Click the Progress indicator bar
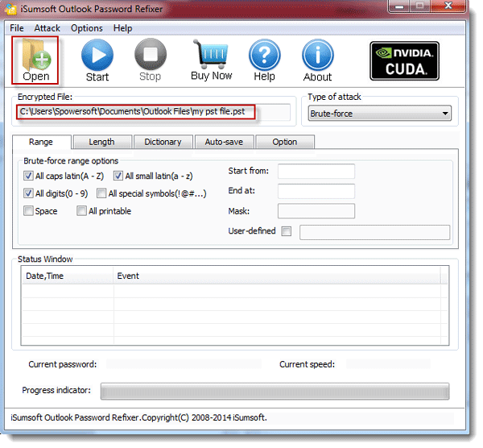This screenshot has width=483, height=448. pos(275,392)
